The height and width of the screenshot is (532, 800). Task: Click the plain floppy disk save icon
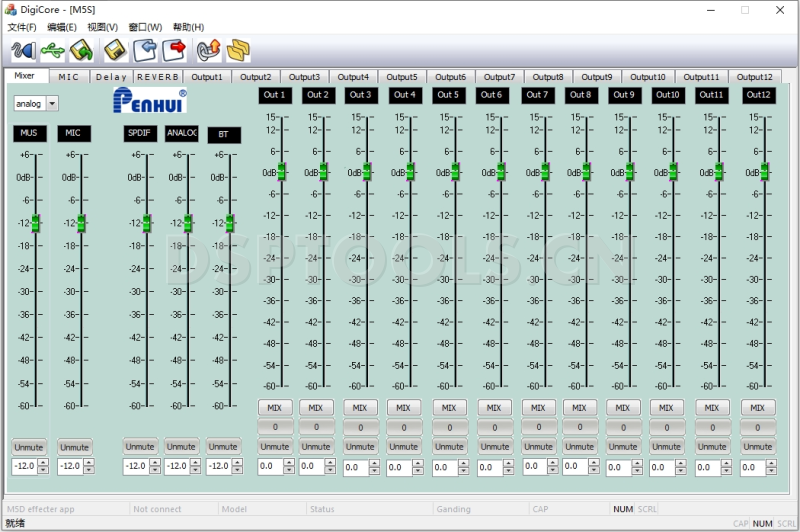pyautogui.click(x=115, y=49)
